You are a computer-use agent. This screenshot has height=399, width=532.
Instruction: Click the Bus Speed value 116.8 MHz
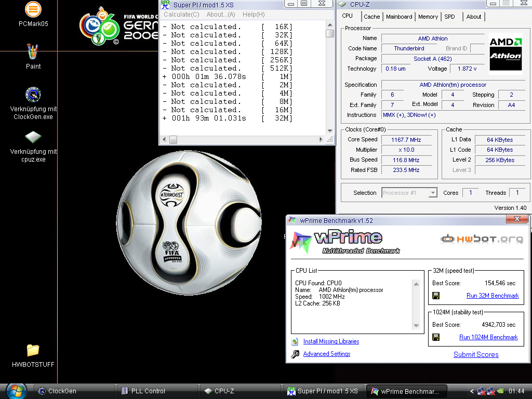[x=406, y=160]
